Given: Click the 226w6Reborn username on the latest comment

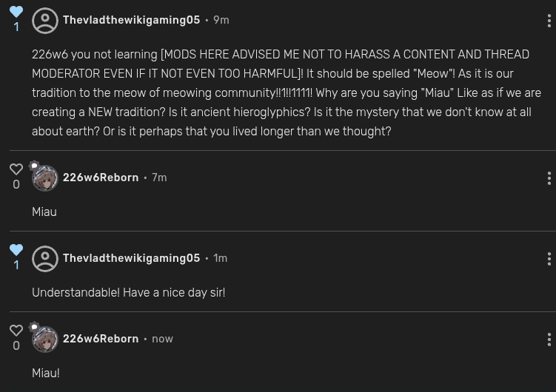Looking at the screenshot, I should coord(101,339).
